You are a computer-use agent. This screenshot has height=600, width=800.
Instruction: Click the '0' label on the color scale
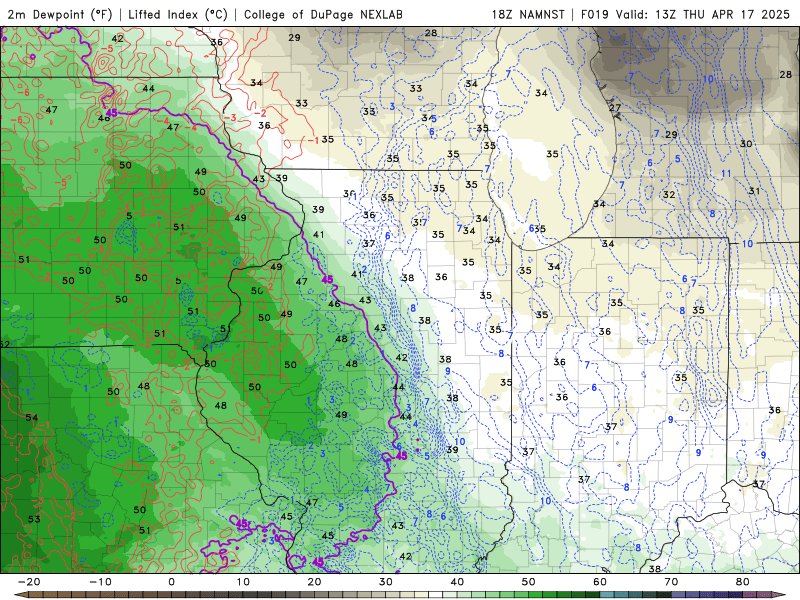point(171,582)
